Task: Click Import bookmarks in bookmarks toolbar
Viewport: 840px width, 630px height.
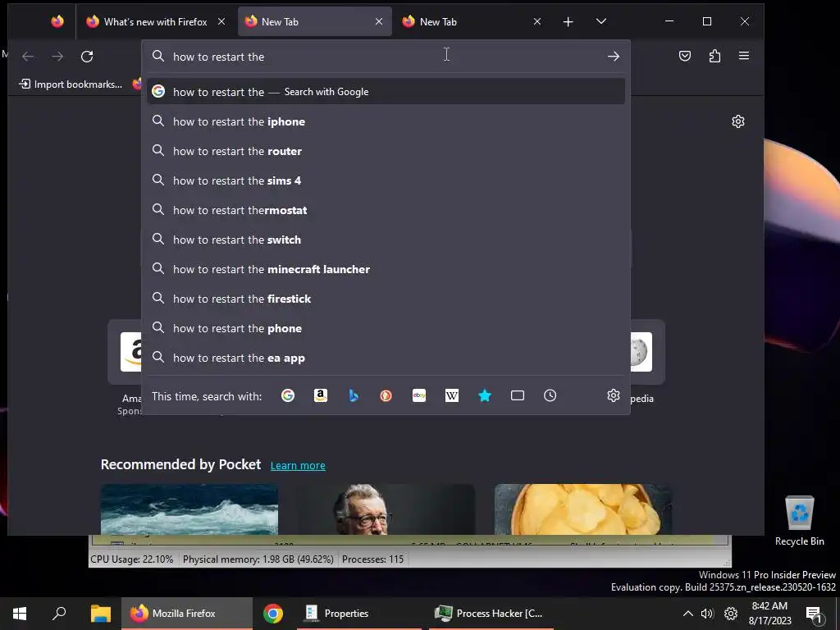Action: [x=71, y=84]
